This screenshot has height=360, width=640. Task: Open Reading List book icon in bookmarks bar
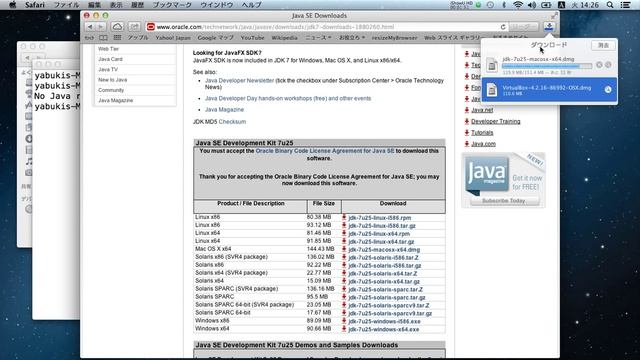[103, 38]
